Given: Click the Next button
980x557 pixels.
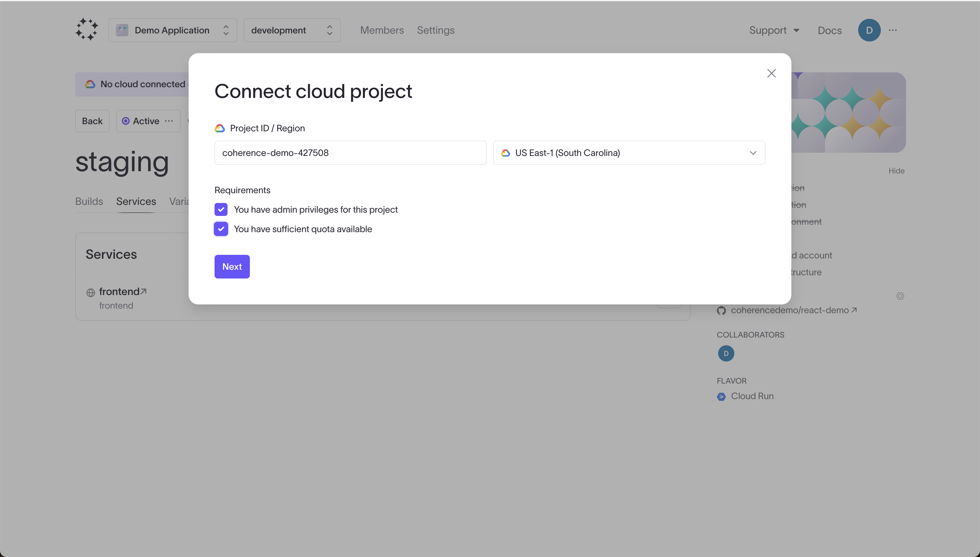Looking at the screenshot, I should [232, 267].
